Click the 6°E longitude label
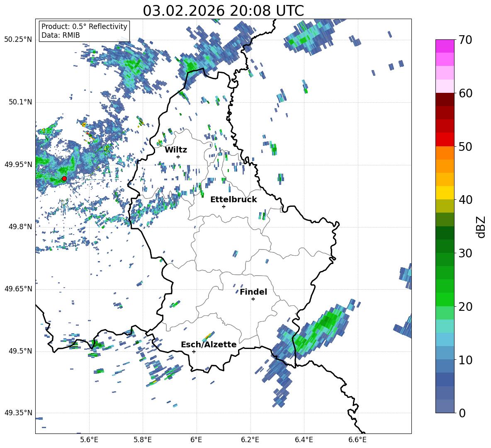 [196, 440]
